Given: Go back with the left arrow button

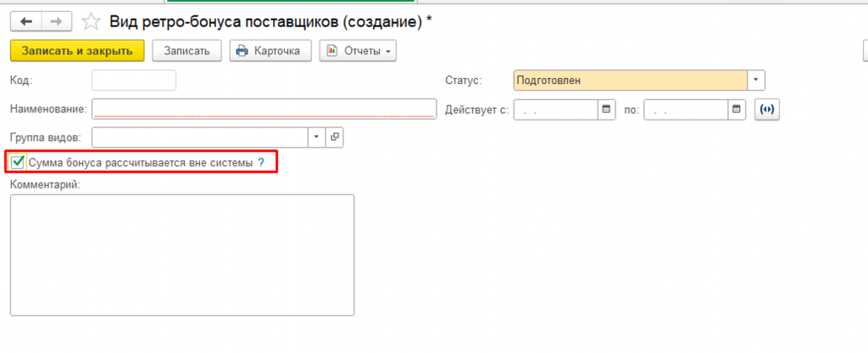Looking at the screenshot, I should tap(26, 21).
